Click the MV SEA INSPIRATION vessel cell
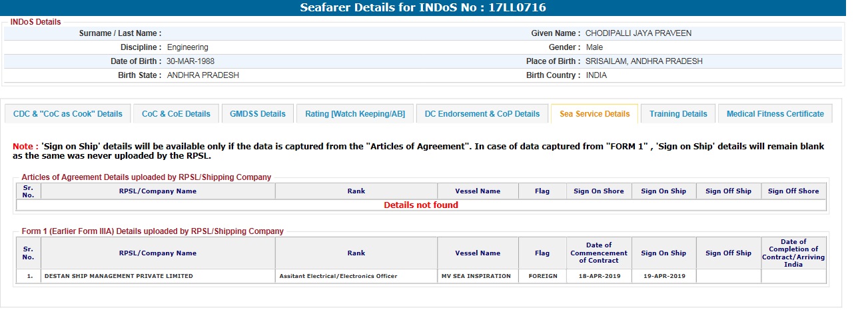 tap(478, 276)
